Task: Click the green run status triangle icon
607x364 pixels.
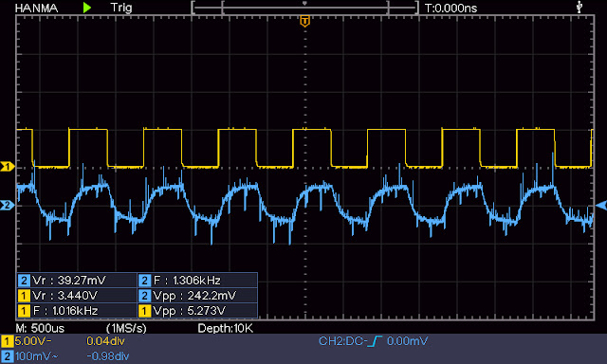Action: coord(87,8)
